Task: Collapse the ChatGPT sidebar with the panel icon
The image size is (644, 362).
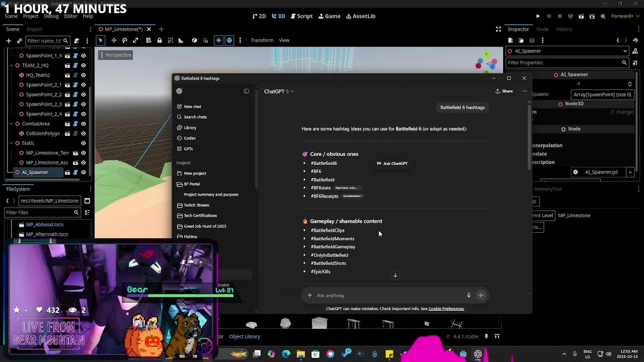Action: point(247,91)
